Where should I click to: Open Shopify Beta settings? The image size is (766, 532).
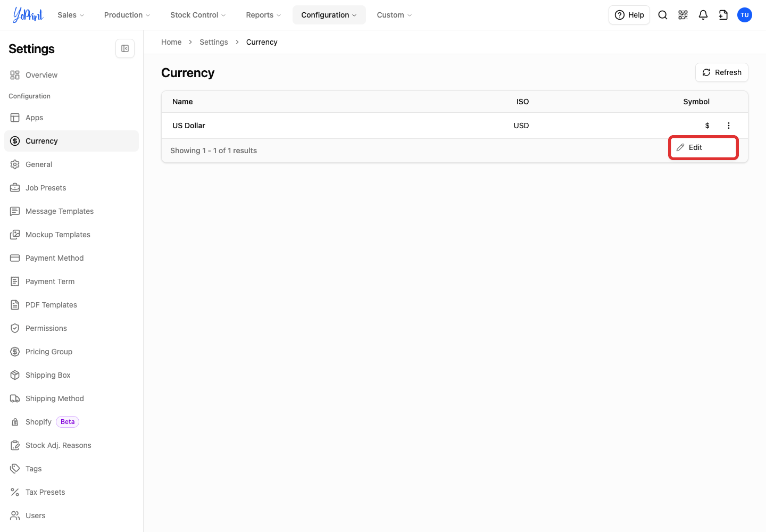tap(71, 422)
